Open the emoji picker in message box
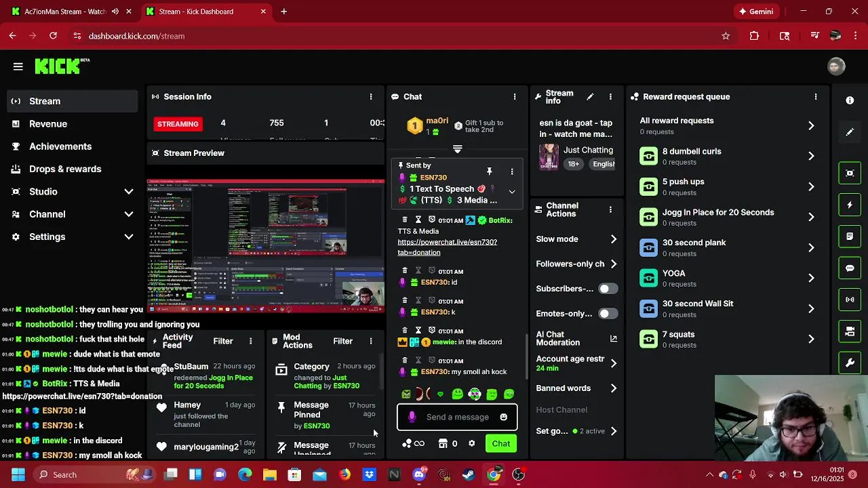The width and height of the screenshot is (868, 488). [x=504, y=417]
